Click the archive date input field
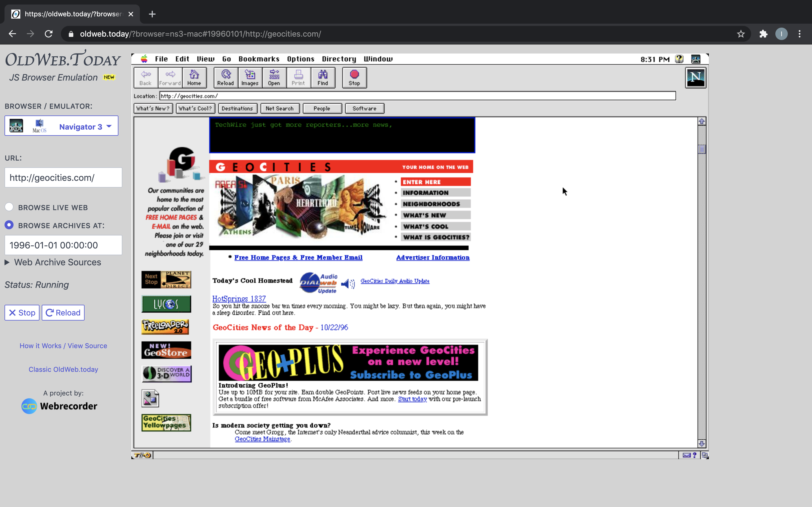The image size is (812, 507). (x=63, y=245)
